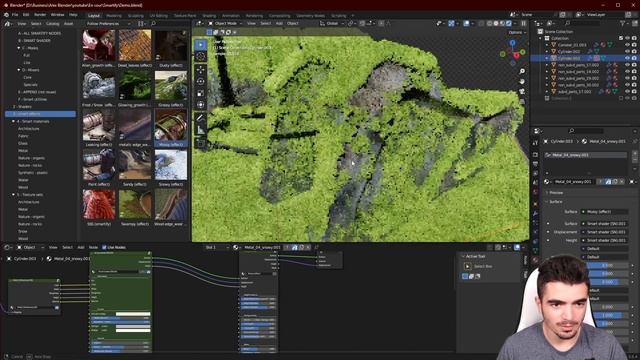Collapse the D - Mixers catalog
Screen dimensions: 640x360
19,70
